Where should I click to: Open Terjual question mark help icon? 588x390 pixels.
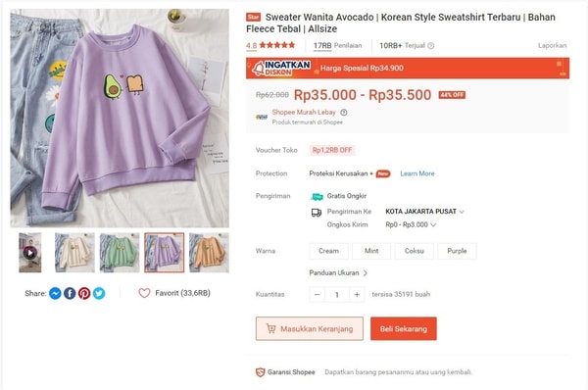coord(431,46)
